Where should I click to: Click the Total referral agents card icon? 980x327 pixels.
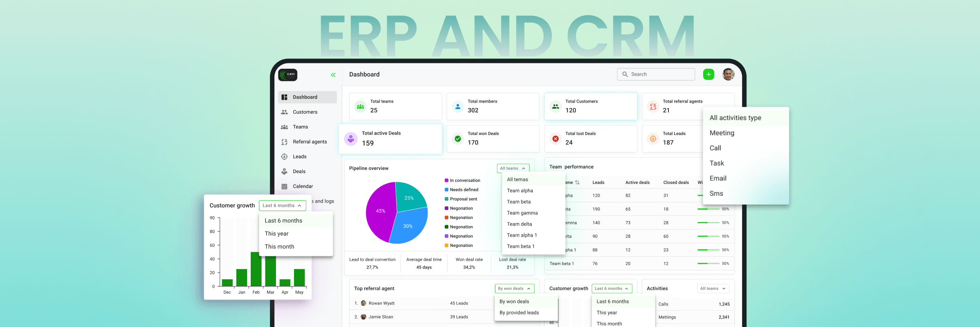(x=653, y=107)
